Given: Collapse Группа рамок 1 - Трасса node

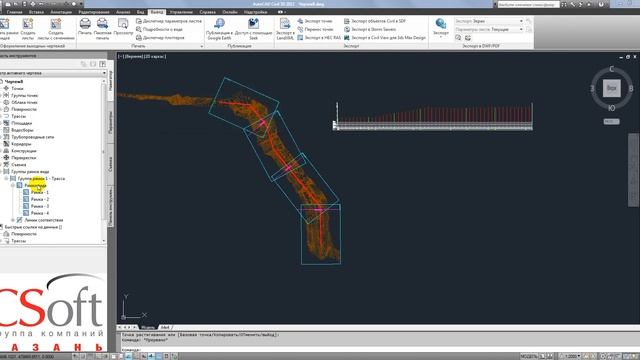Looking at the screenshot, I should pos(6,178).
